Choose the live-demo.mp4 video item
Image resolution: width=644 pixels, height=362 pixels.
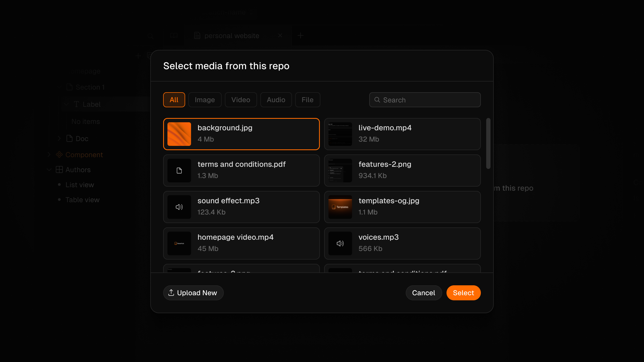coord(402,134)
